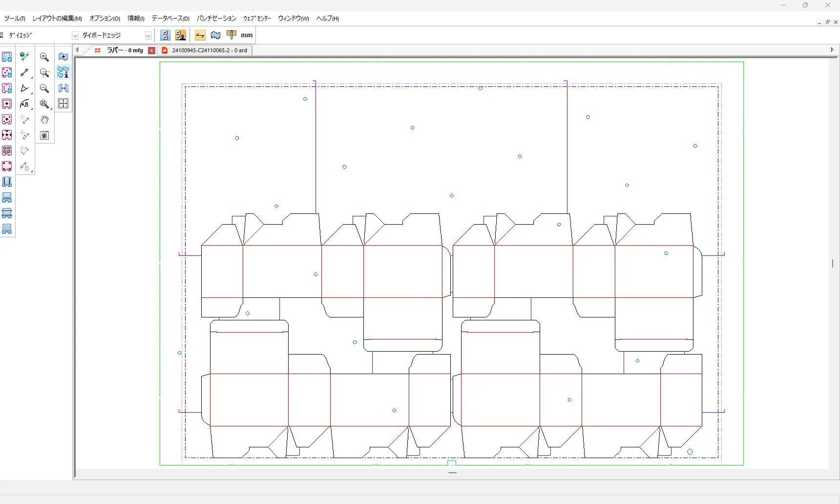Image resolution: width=840 pixels, height=504 pixels.
Task: Click the mm units button
Action: pos(247,35)
